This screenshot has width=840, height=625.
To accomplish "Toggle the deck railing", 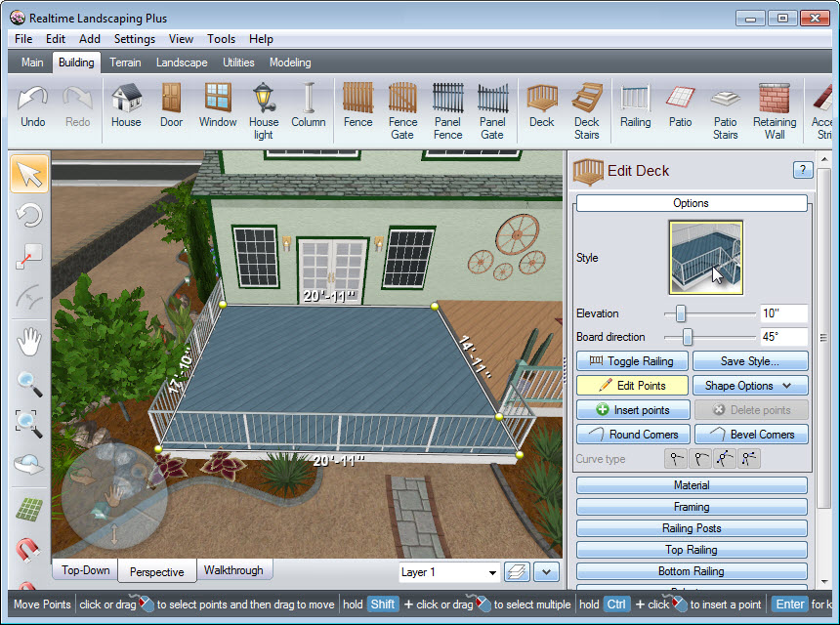I will (x=632, y=361).
